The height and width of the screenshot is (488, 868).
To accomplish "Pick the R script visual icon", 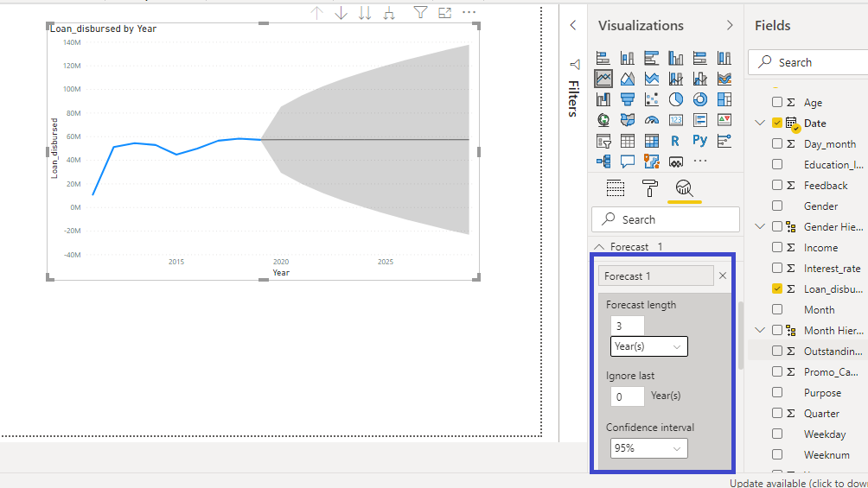I will tap(675, 140).
